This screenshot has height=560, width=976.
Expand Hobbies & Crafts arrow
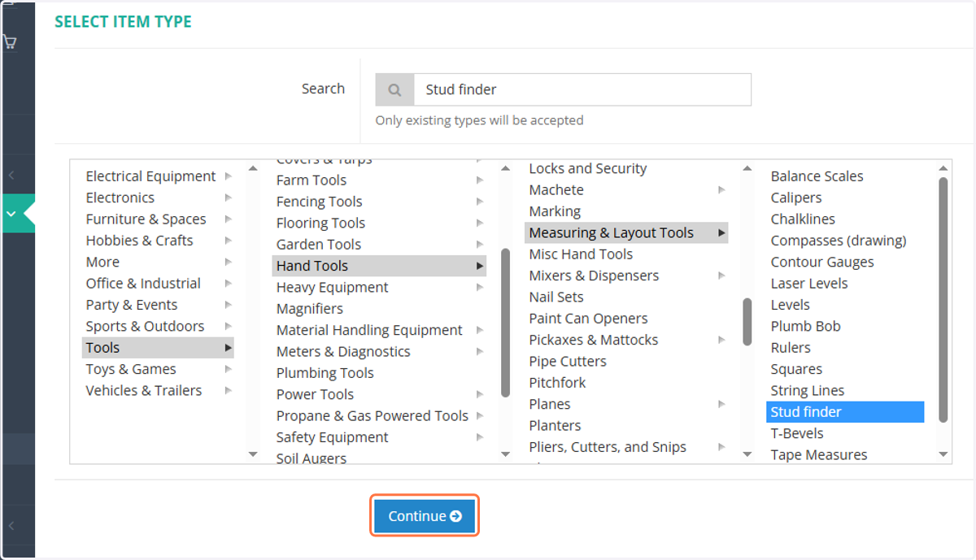pos(228,241)
